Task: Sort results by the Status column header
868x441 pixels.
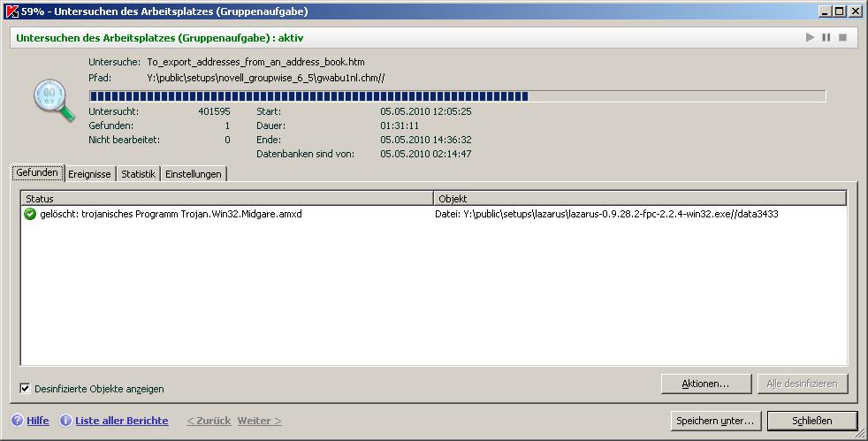Action: point(226,199)
